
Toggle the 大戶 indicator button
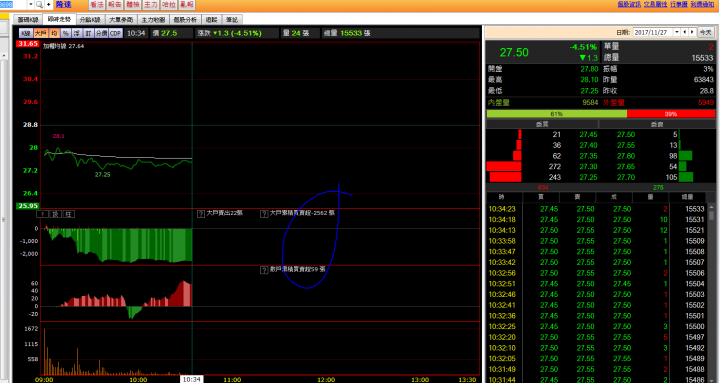[x=41, y=33]
